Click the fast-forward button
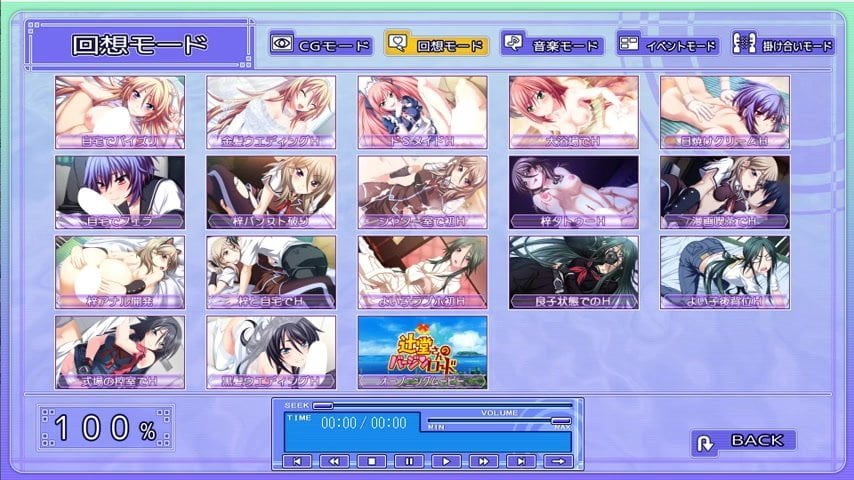Screen dimensions: 854x480 coord(484,461)
